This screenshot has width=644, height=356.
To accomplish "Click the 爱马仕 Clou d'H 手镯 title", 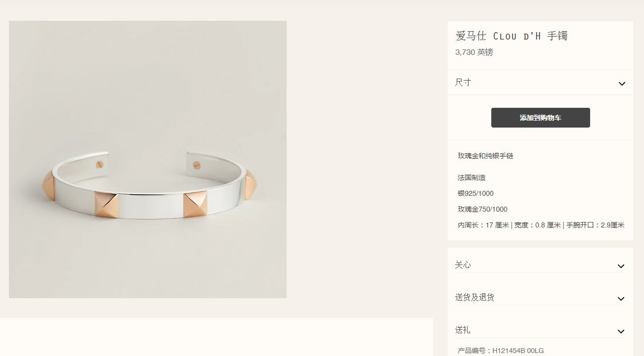I will click(511, 36).
